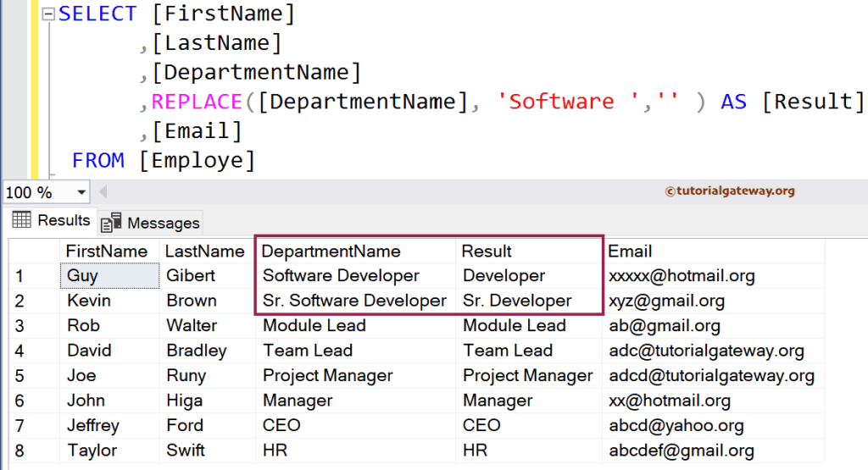Click the LastName cell Bradley
Image resolution: width=868 pixels, height=470 pixels.
pyautogui.click(x=207, y=351)
